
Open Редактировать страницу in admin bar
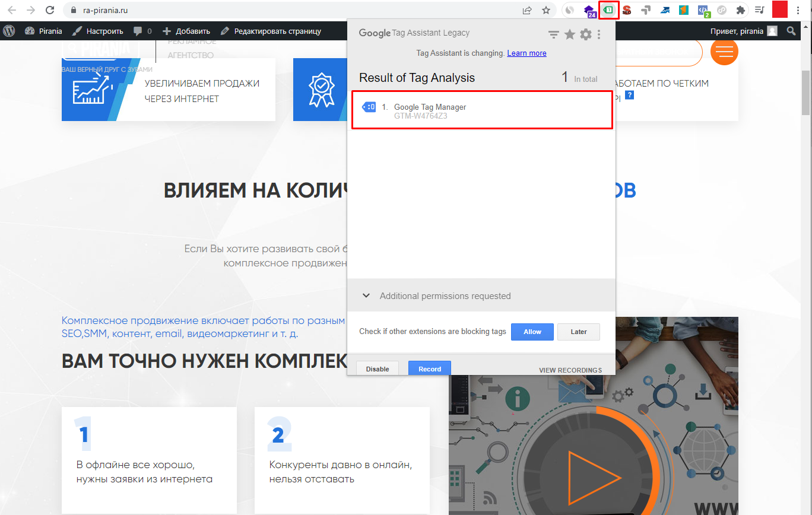pyautogui.click(x=271, y=31)
